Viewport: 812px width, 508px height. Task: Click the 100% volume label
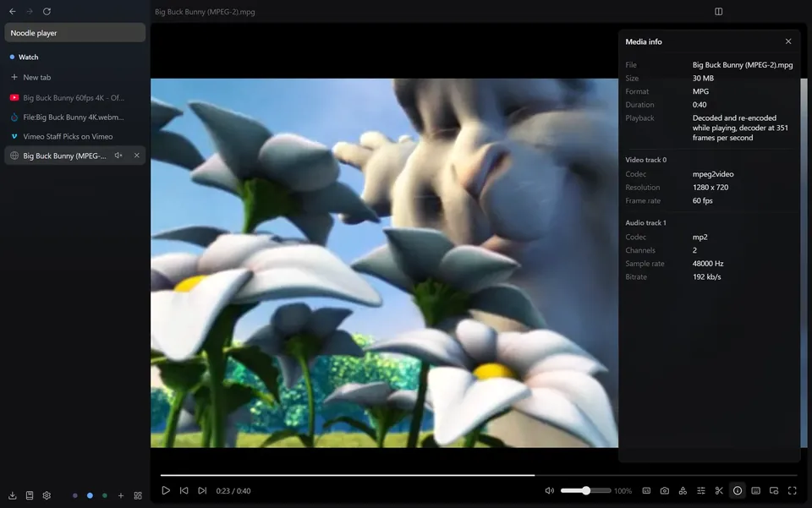click(623, 491)
